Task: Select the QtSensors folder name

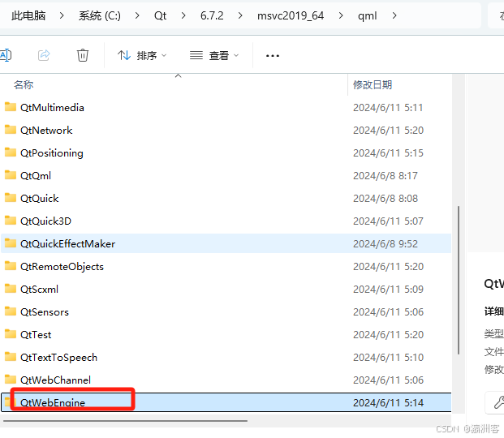Action: (45, 312)
